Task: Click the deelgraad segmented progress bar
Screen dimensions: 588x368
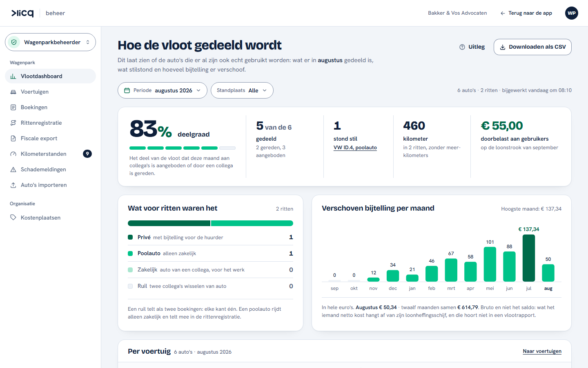Action: (183, 148)
